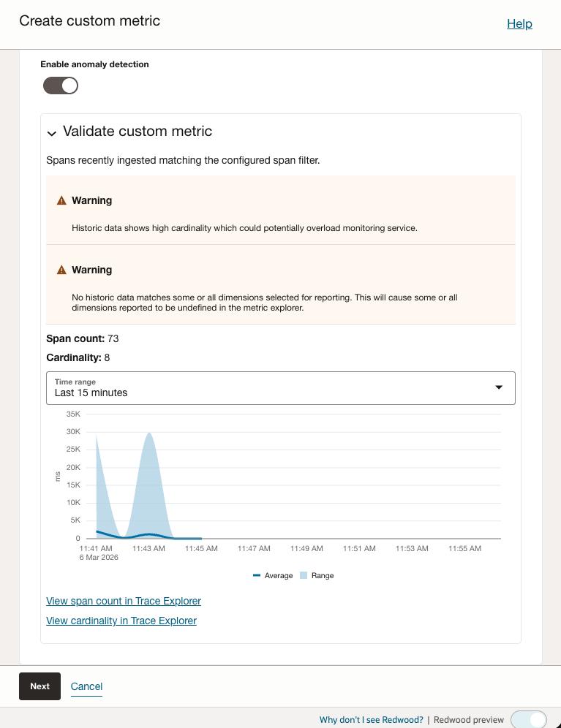Open cardinality in Trace Explorer
The image size is (561, 728).
coord(121,621)
